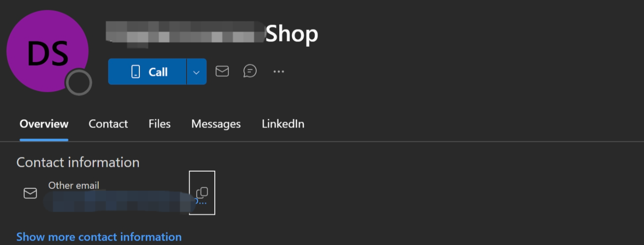Open the Files tab
The image size is (644, 245).
(x=160, y=124)
